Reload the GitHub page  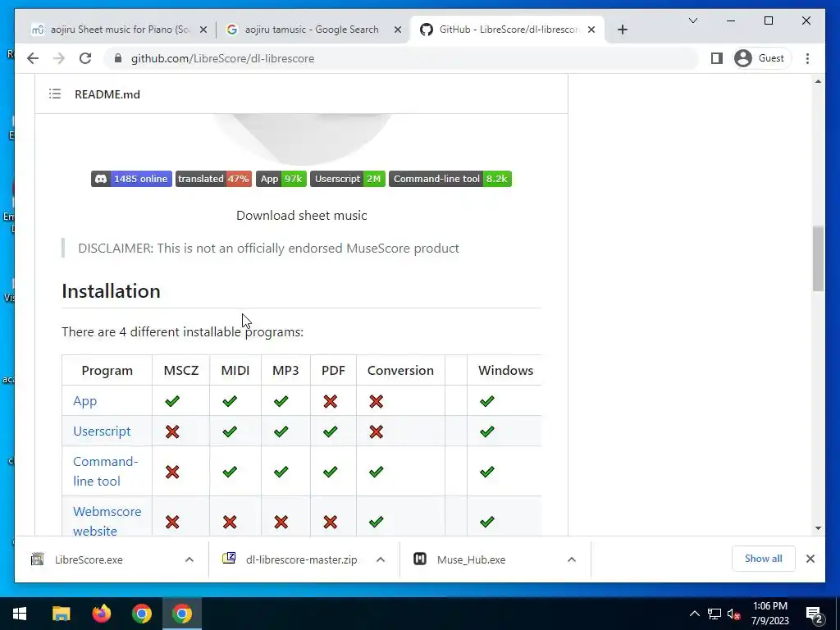tap(85, 58)
